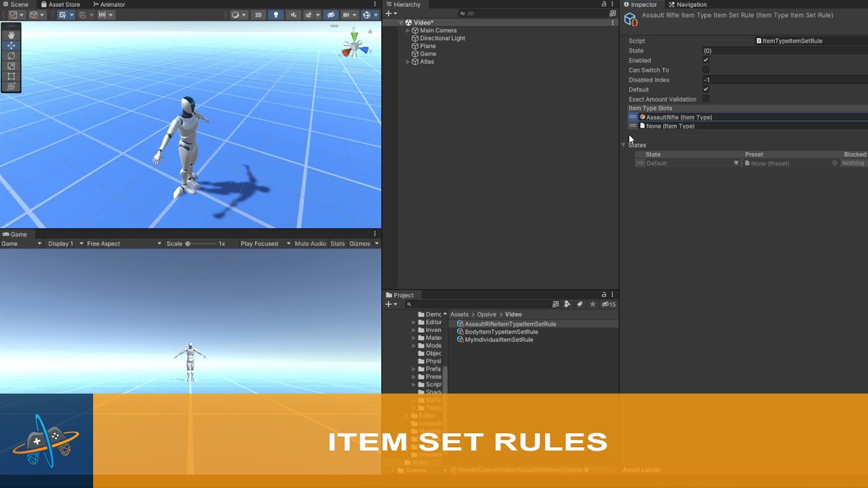Viewport: 868px width, 488px height.
Task: Toggle the scene gizmo lock icon
Action: point(370,30)
